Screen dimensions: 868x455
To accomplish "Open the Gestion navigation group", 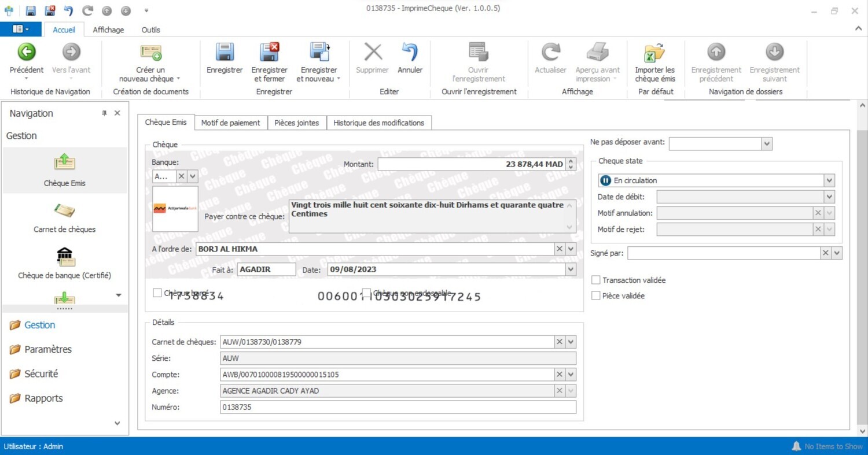I will (40, 325).
